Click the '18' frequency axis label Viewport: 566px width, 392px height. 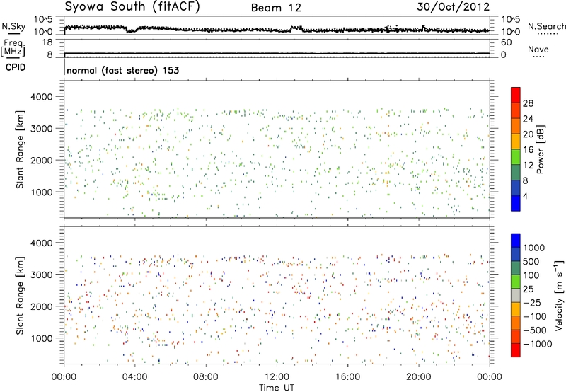tap(47, 42)
